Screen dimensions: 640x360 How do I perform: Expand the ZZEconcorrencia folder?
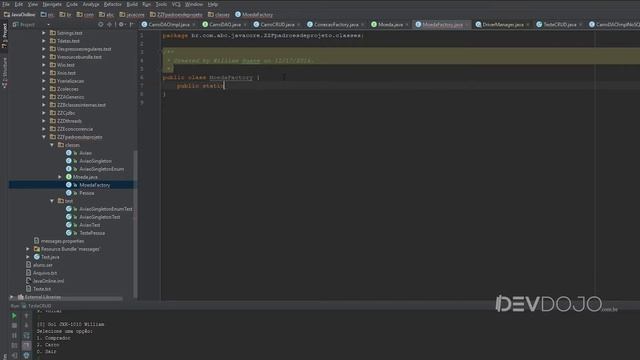tap(44, 129)
